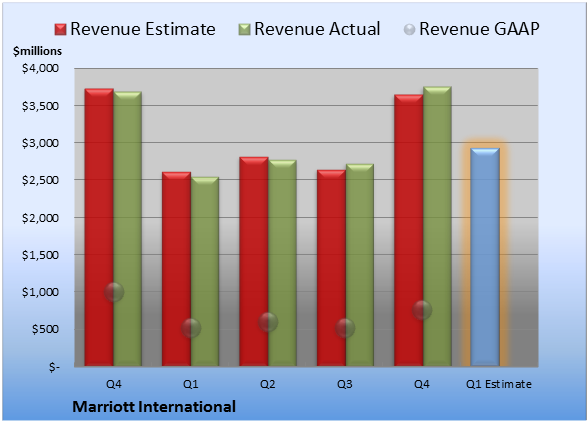588x422 pixels.
Task: Click the green Revenue Actual legend marker
Action: click(x=244, y=30)
